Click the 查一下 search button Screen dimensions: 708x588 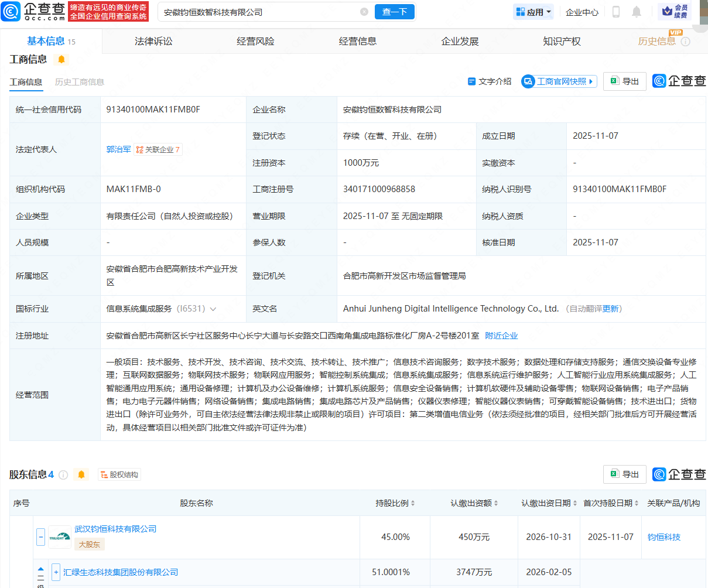click(394, 12)
